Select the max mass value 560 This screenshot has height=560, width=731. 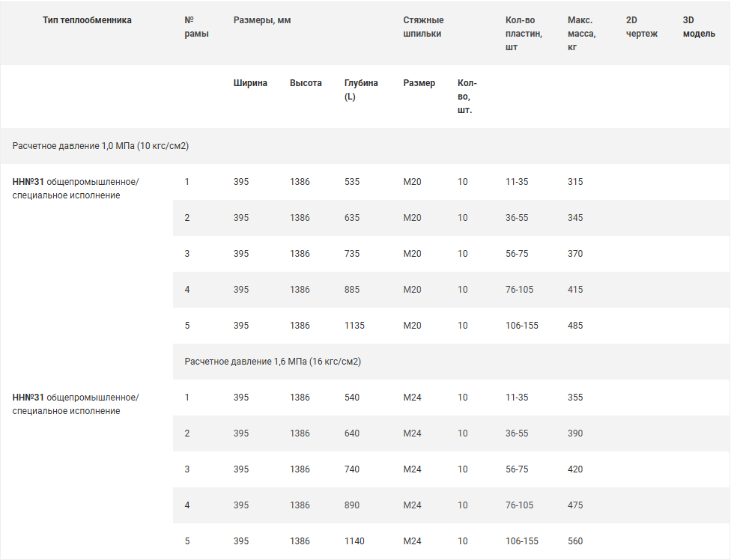[x=575, y=541]
